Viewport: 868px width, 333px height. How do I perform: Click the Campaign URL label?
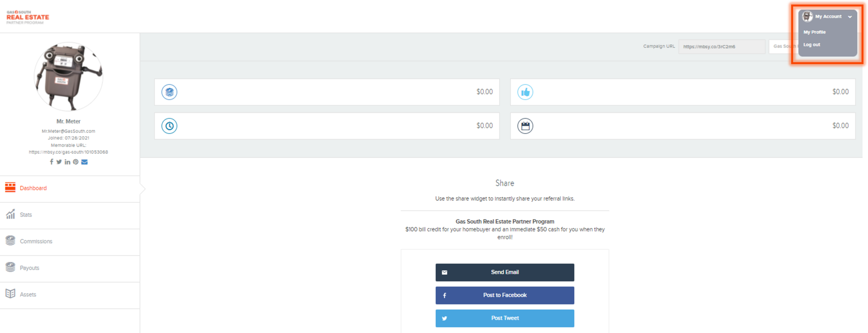659,46
